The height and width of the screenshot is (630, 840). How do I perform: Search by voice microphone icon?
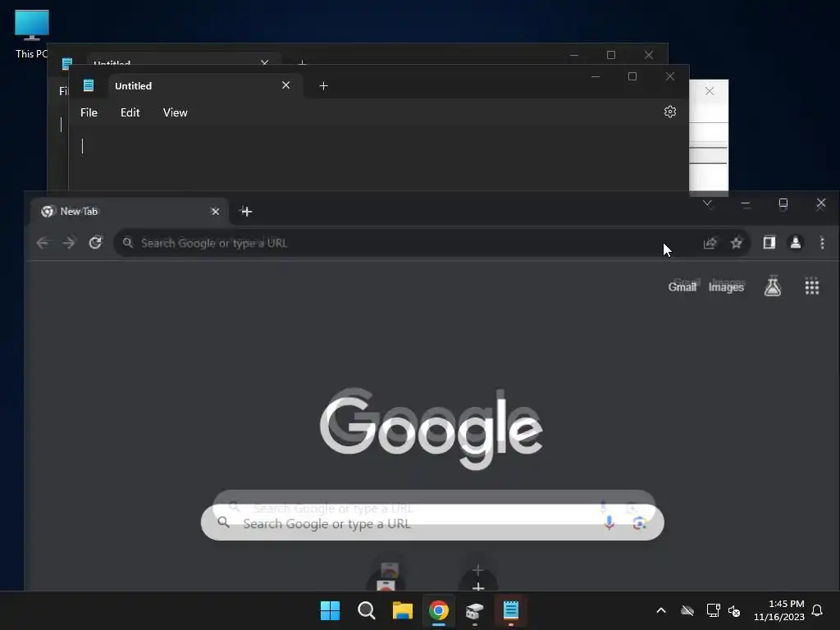[609, 523]
